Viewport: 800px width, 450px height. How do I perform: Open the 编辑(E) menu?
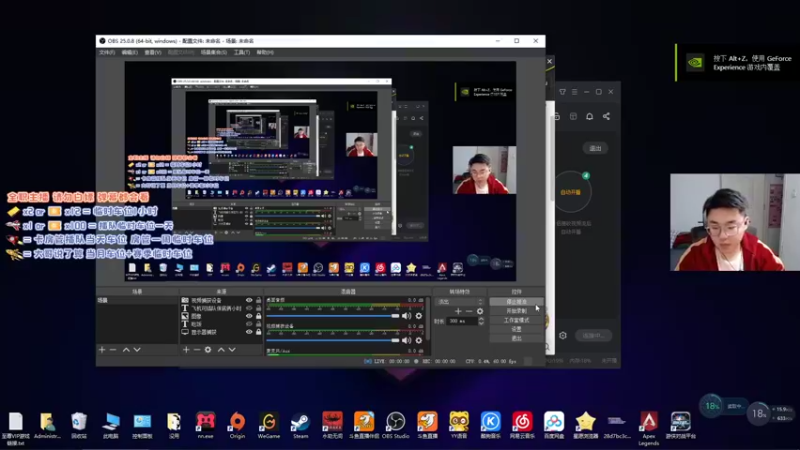[129, 53]
